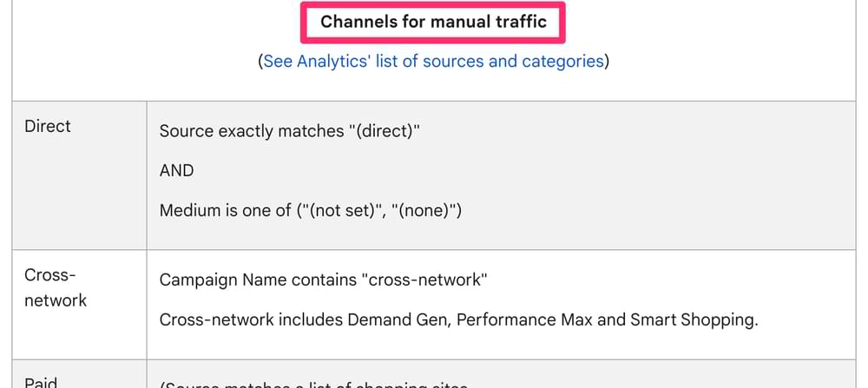Select the Cross-network channel label cell
The width and height of the screenshot is (868, 388).
[x=79, y=305]
